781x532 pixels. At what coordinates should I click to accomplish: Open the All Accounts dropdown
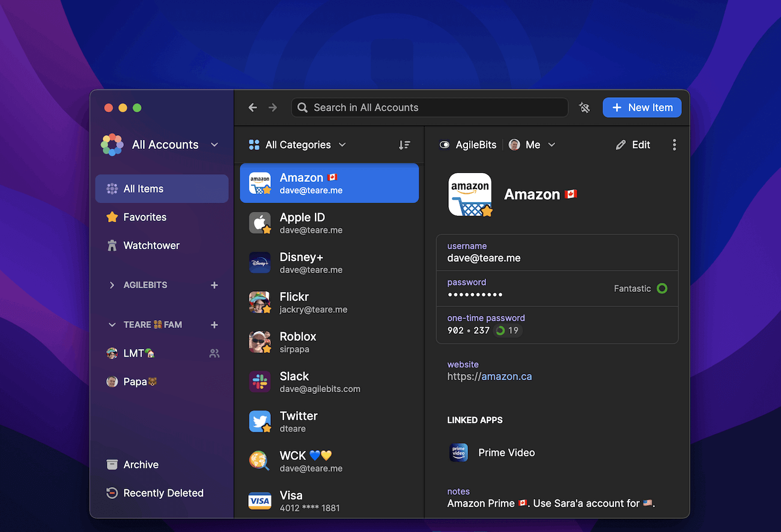coord(214,144)
